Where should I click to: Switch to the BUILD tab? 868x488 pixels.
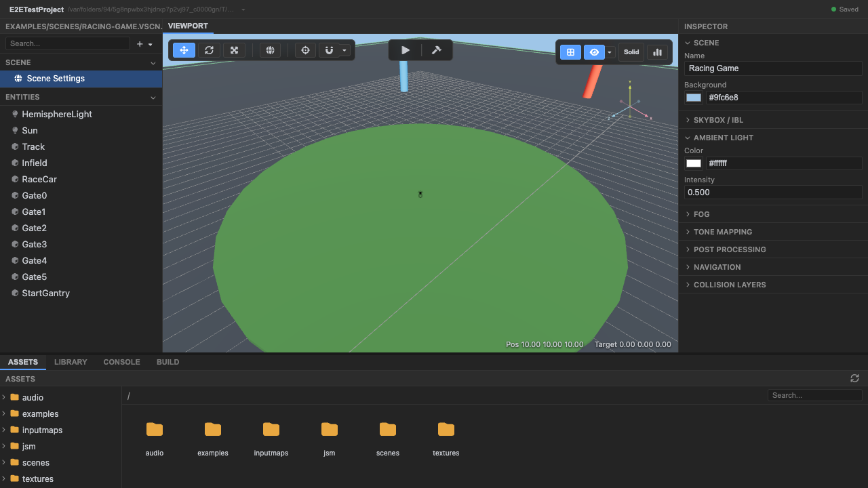click(x=167, y=362)
